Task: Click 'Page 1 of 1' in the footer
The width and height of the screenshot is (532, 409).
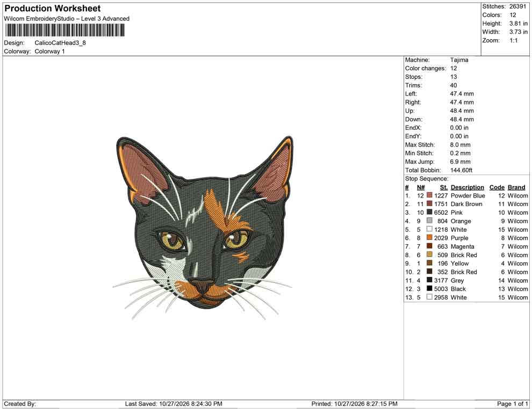Action: [x=512, y=404]
